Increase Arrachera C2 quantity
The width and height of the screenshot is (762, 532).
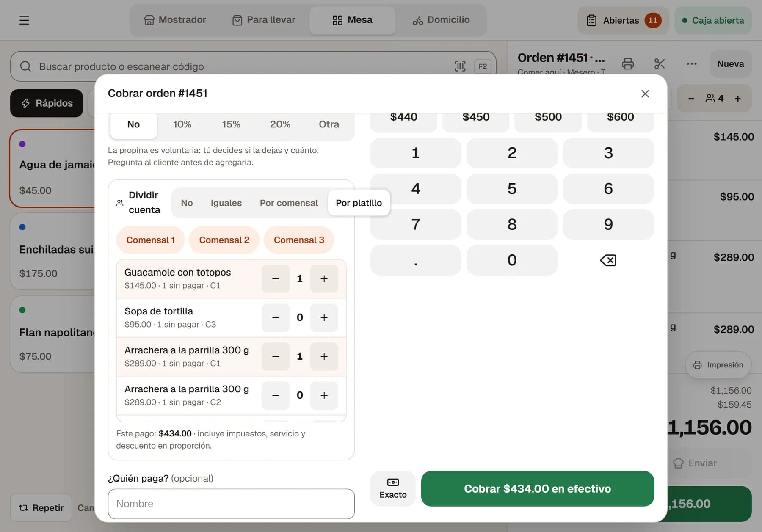point(324,395)
